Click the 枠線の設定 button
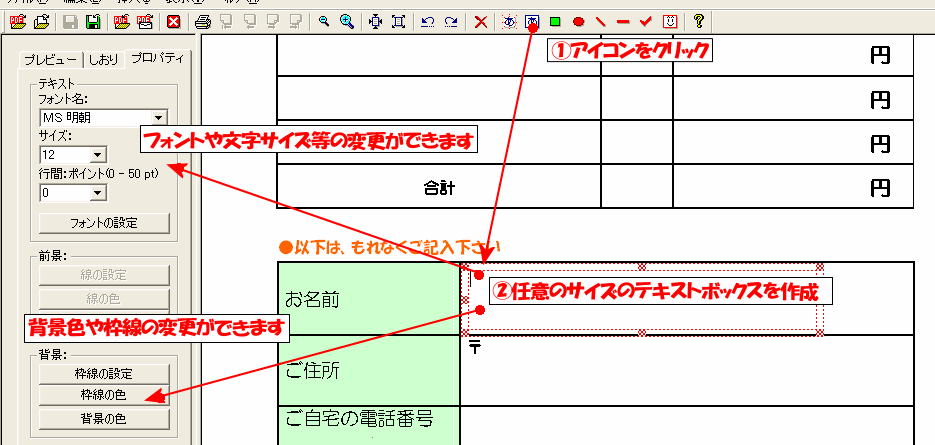This screenshot has width=935, height=445. [104, 374]
